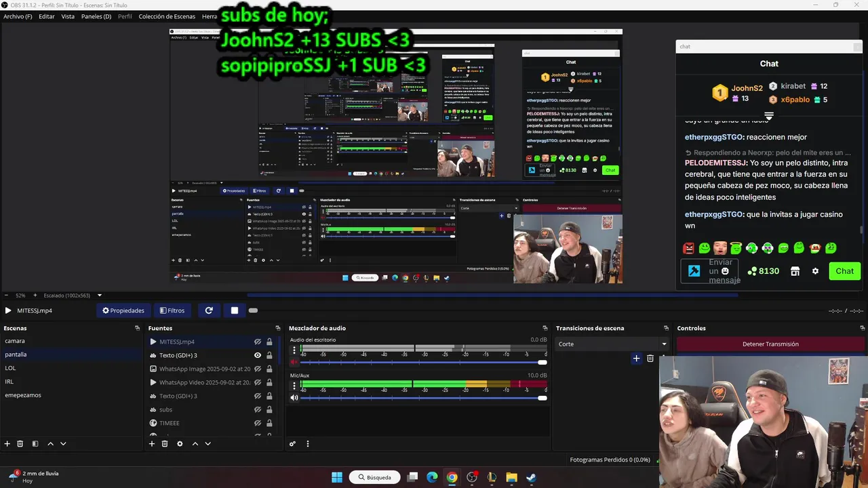
Task: Unlock the MITESSJ.mp4 source
Action: (x=269, y=342)
